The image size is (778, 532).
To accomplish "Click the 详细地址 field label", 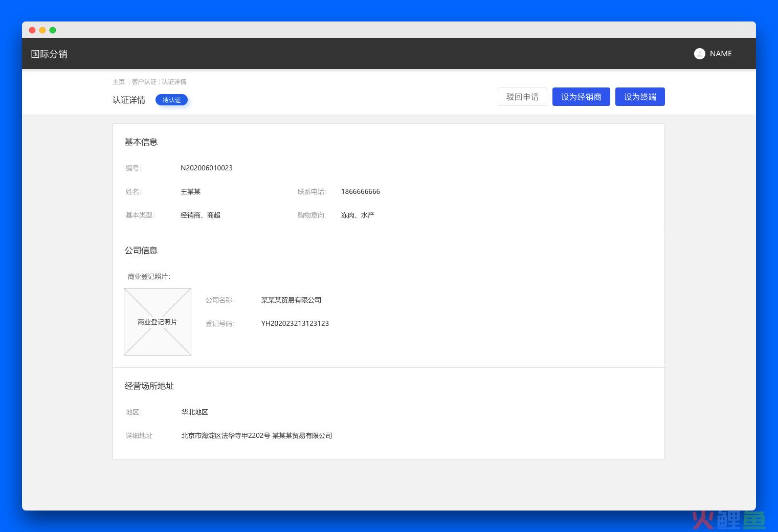I will click(x=139, y=436).
